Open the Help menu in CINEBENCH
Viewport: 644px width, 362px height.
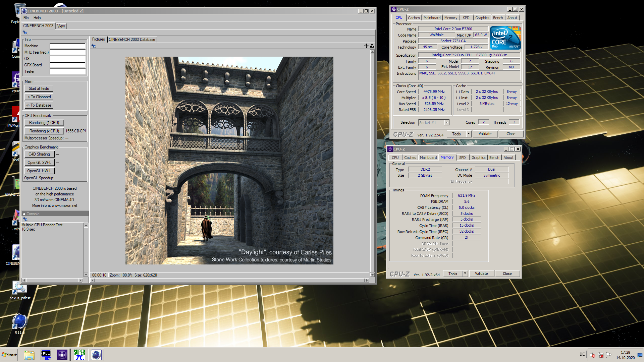pos(37,18)
